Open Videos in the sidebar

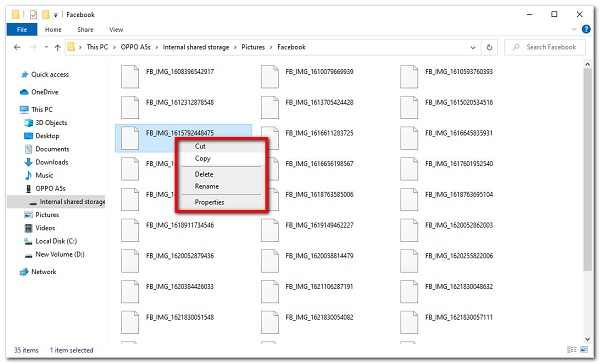point(40,228)
